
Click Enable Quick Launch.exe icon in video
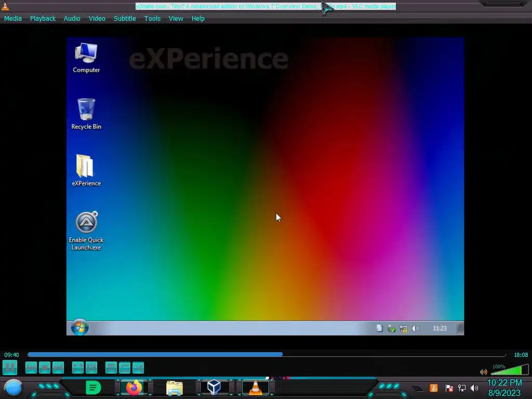(86, 231)
